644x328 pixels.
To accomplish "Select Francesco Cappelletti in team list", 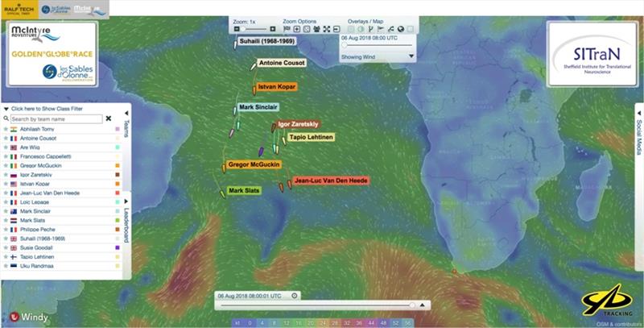I will click(x=46, y=156).
